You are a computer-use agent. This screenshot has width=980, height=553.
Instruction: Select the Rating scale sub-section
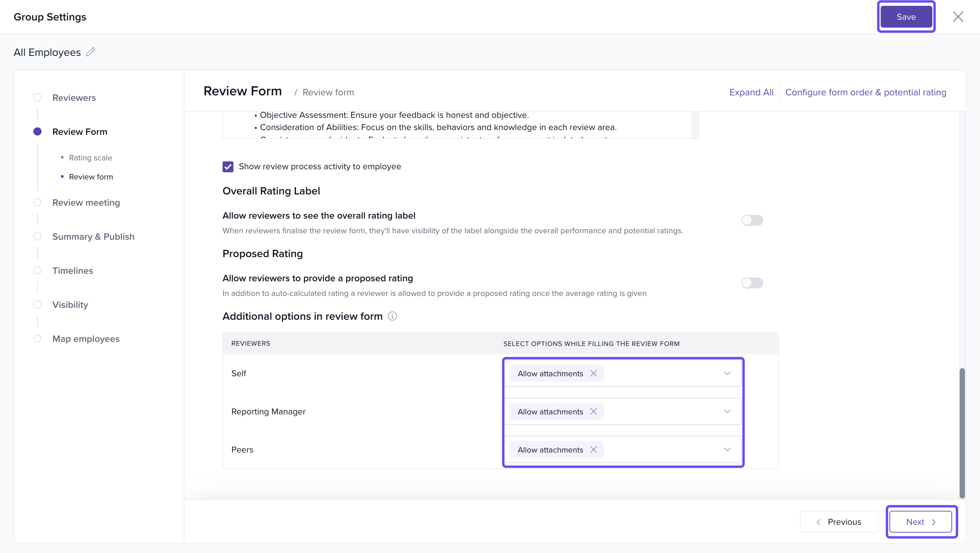click(90, 158)
